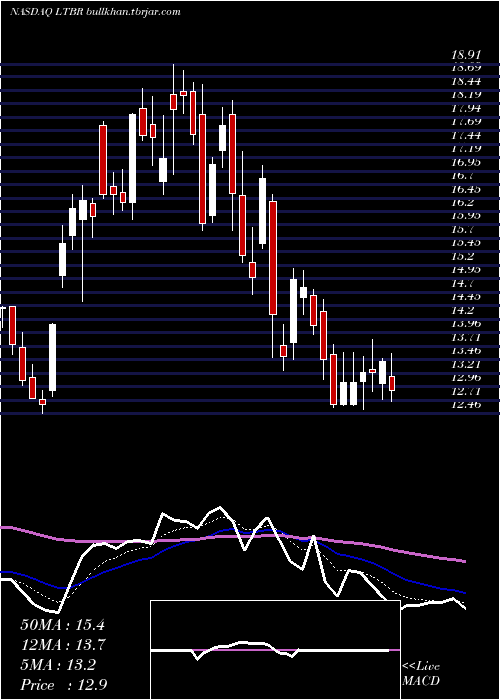This screenshot has width=500, height=700.
Task: Click the 14.95 price axis label
Action: 467,270
